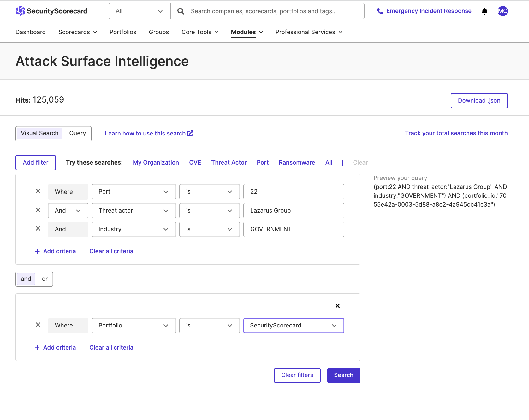Go to Dashboard
Image resolution: width=529 pixels, height=420 pixels.
point(31,32)
